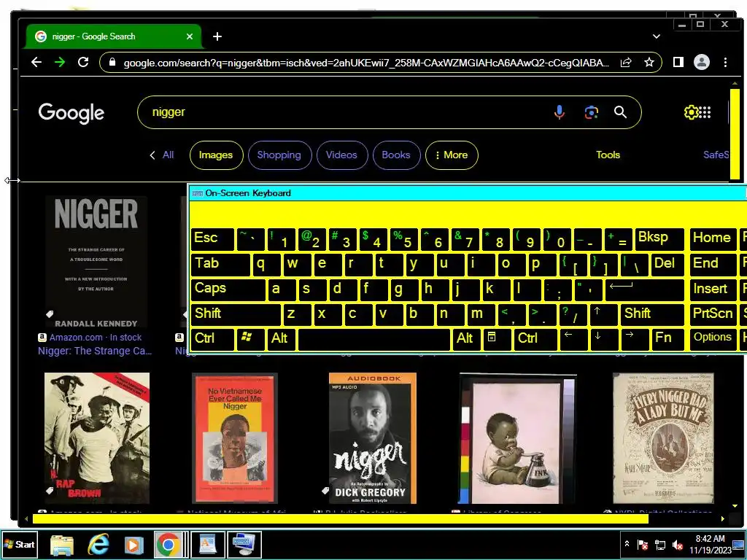Image resolution: width=747 pixels, height=560 pixels.
Task: Hit the Esc key on On-Screen Keyboard
Action: point(212,238)
